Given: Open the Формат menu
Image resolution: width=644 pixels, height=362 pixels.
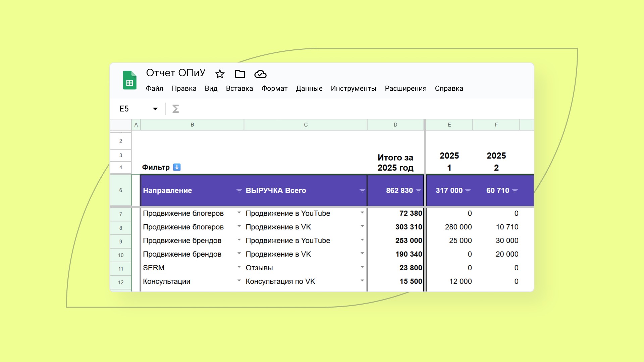Looking at the screenshot, I should pos(274,88).
